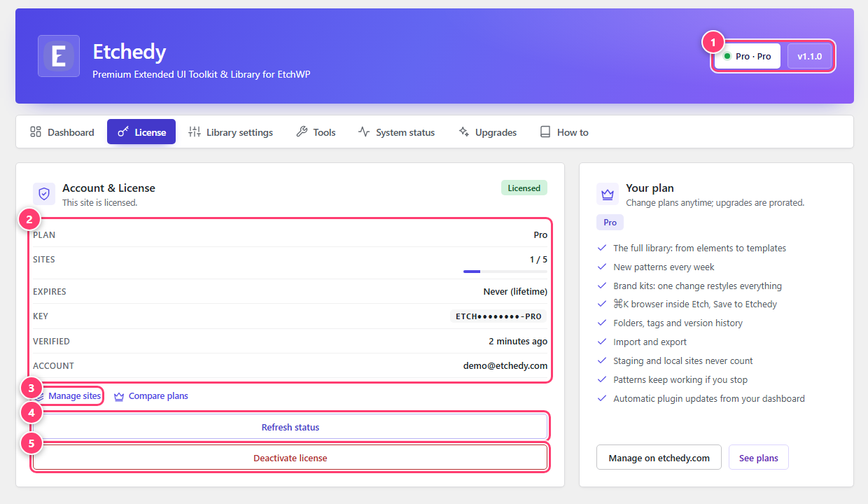868x504 pixels.
Task: Click the Etchedy title heading
Action: [129, 52]
